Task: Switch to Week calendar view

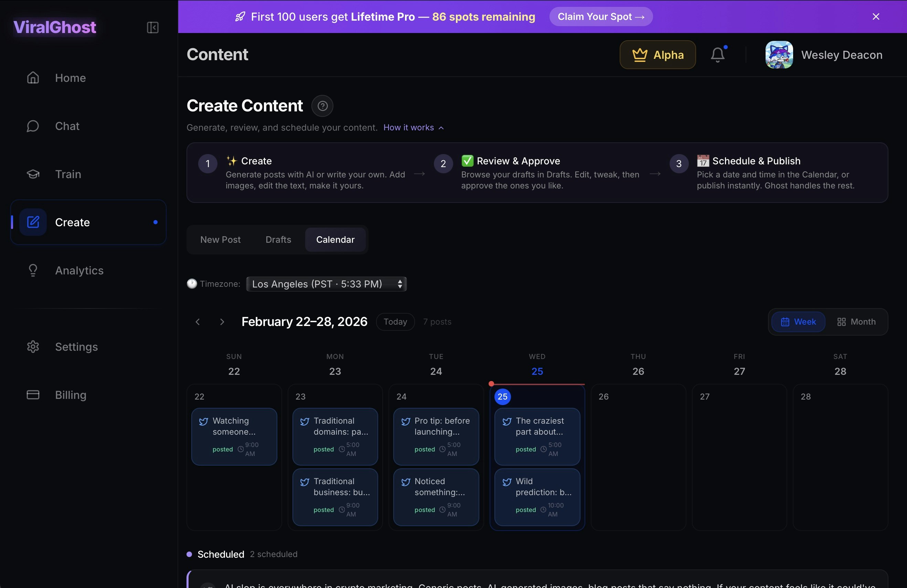Action: click(x=798, y=322)
